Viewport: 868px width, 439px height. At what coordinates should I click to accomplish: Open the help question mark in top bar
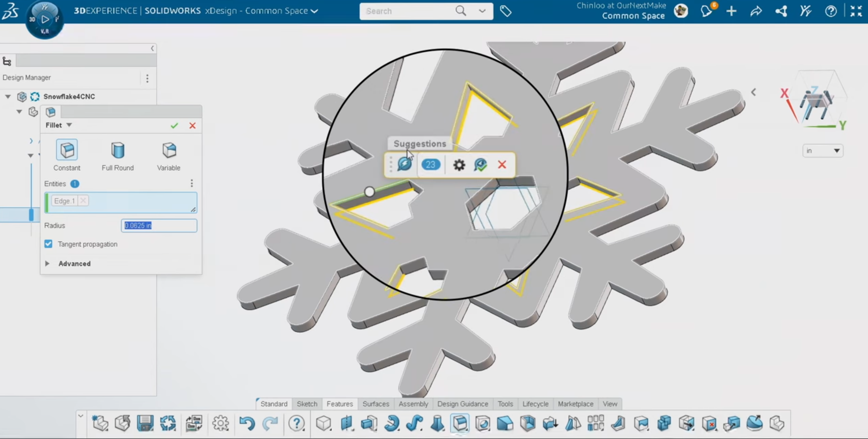tap(830, 11)
